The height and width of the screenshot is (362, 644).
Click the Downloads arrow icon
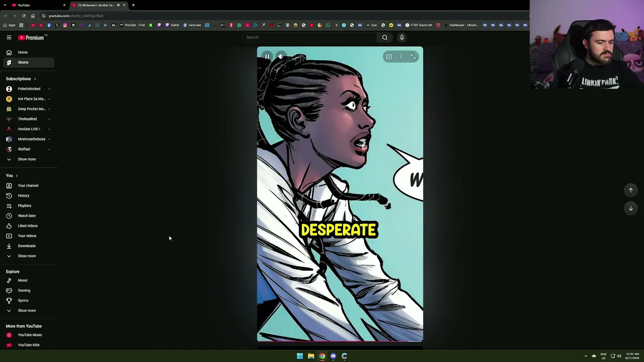(9, 246)
